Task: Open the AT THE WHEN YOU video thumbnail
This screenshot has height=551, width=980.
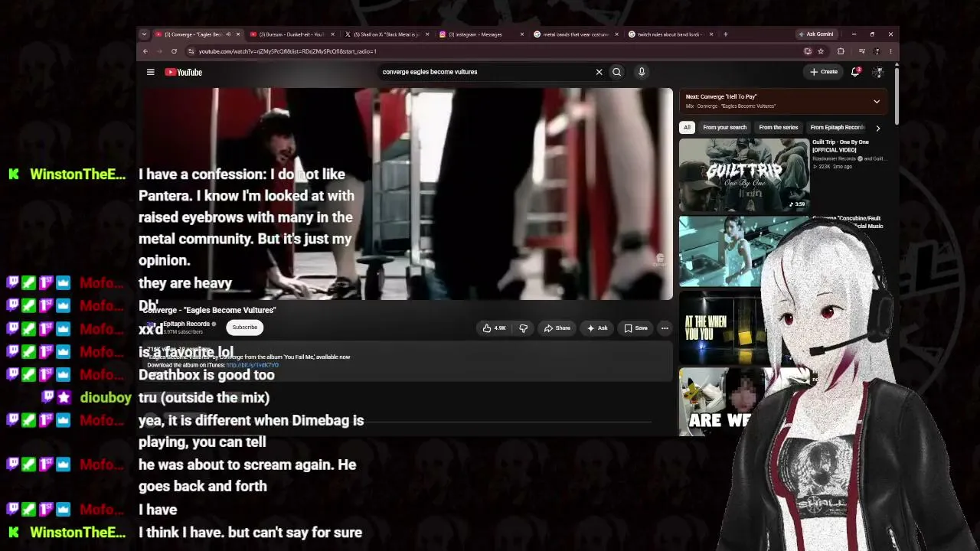Action: 720,328
